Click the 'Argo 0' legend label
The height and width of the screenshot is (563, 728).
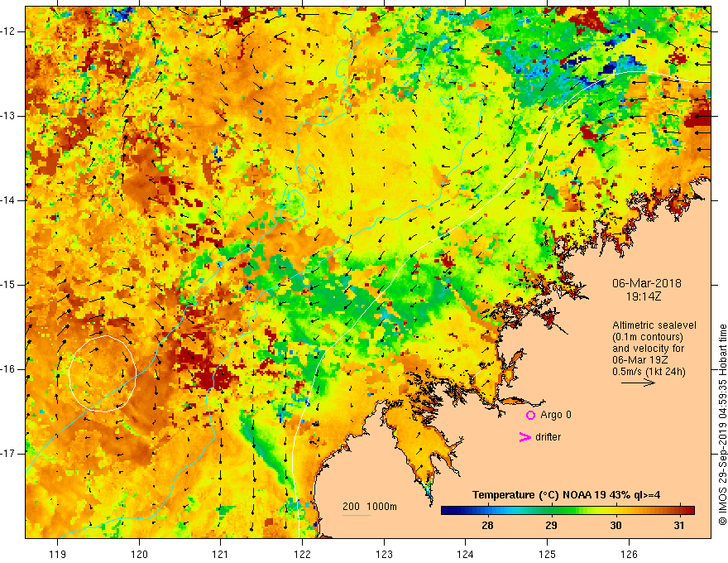click(x=556, y=415)
